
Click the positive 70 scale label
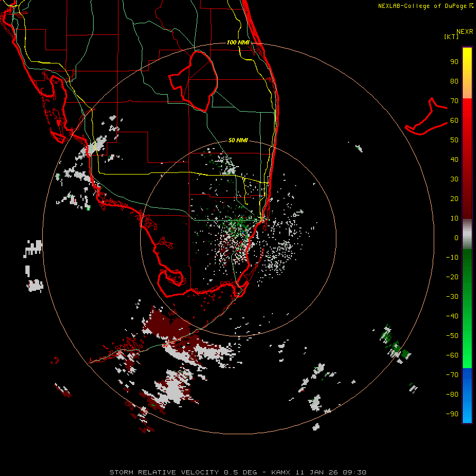point(454,101)
